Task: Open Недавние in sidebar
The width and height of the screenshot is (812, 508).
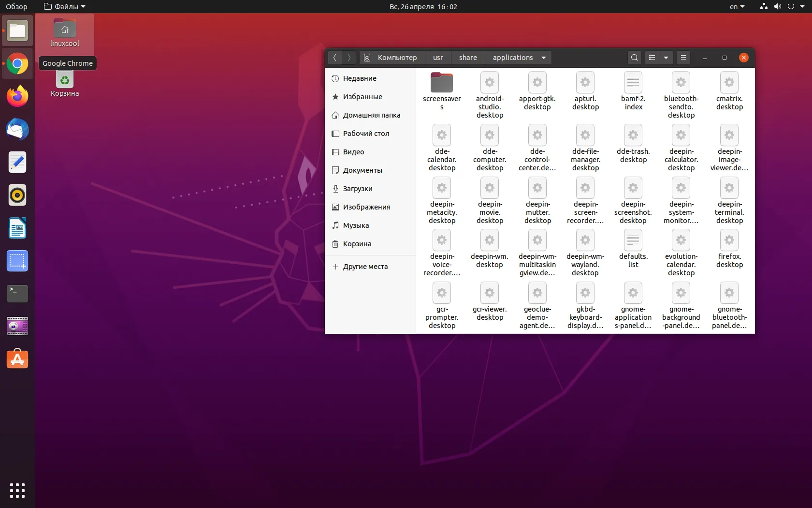Action: (x=370, y=78)
